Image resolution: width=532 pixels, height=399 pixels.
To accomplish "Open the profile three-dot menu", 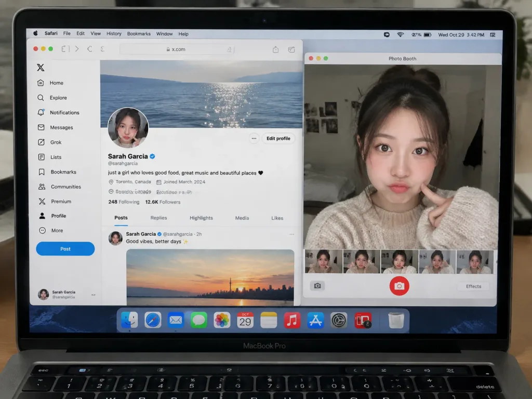I will 254,138.
